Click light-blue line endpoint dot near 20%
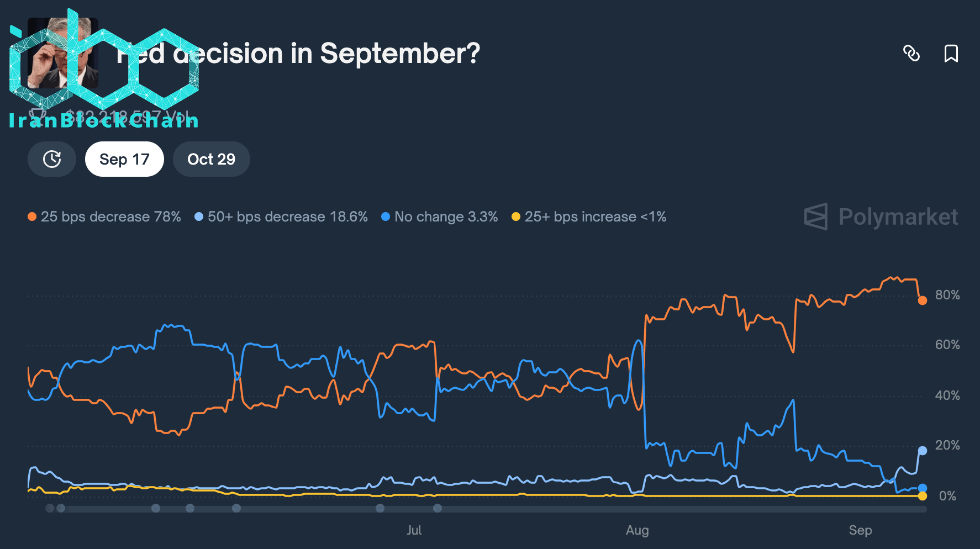This screenshot has height=549, width=980. (x=922, y=451)
